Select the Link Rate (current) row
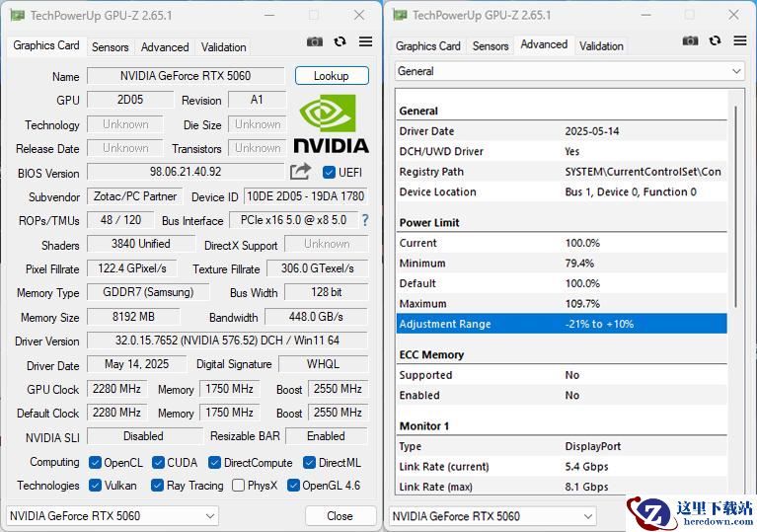Viewport: 757px width, 532px height. (x=562, y=466)
